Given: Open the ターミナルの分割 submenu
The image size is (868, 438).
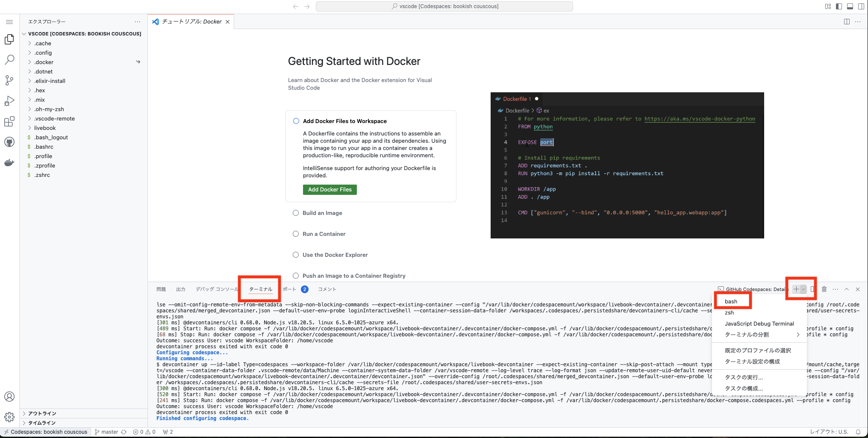Looking at the screenshot, I should click(x=759, y=335).
